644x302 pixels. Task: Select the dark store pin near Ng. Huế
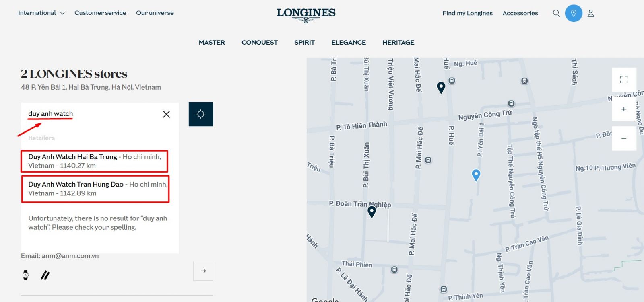441,88
